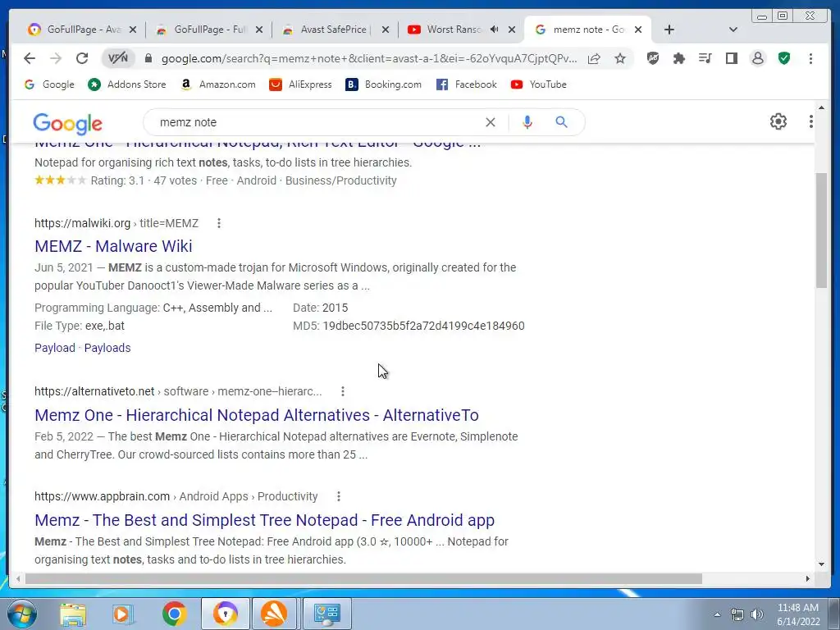This screenshot has height=630, width=840.
Task: Open a new tab with plus button
Action: click(669, 30)
